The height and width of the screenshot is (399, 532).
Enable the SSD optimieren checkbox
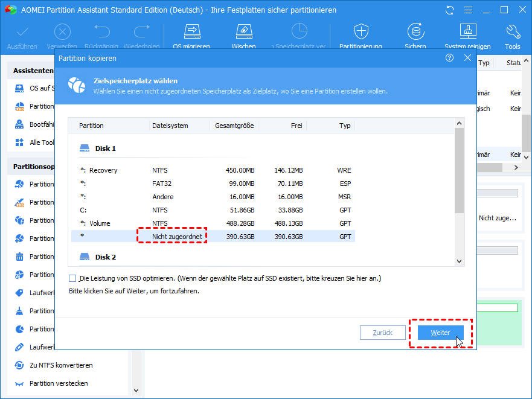pos(72,278)
